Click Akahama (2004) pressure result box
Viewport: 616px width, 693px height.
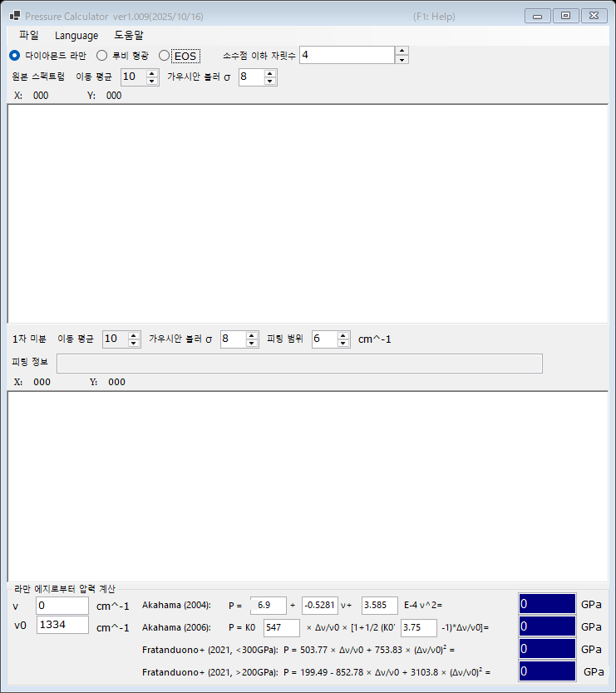tap(548, 604)
